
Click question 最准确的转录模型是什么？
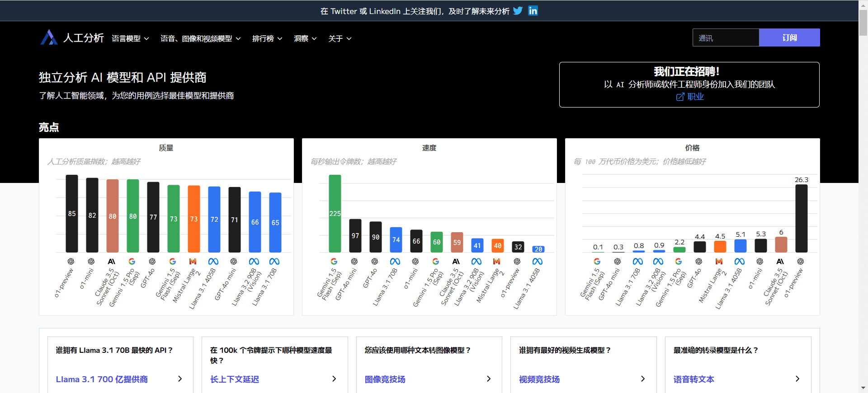point(716,350)
